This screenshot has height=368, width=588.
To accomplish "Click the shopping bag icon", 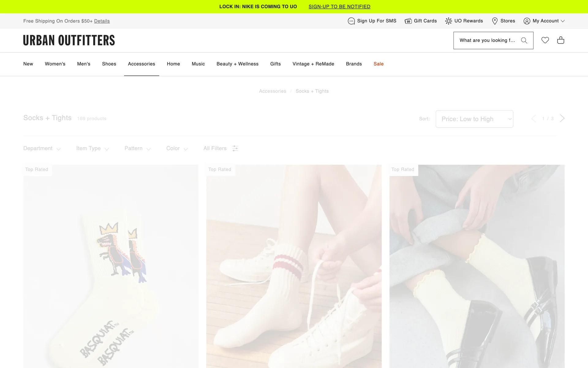I will coord(560,40).
